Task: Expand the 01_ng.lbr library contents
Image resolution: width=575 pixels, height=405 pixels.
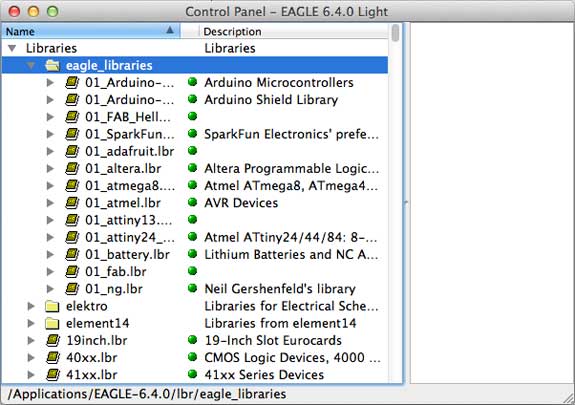Action: [50, 289]
